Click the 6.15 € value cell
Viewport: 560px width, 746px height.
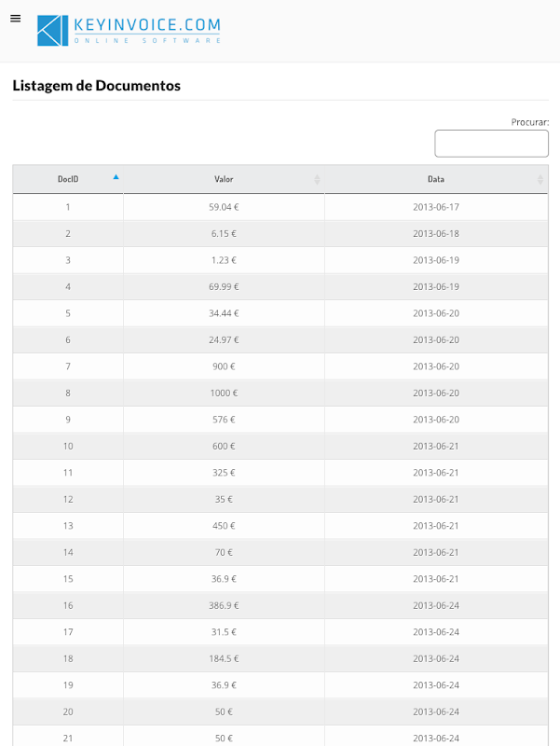224,233
